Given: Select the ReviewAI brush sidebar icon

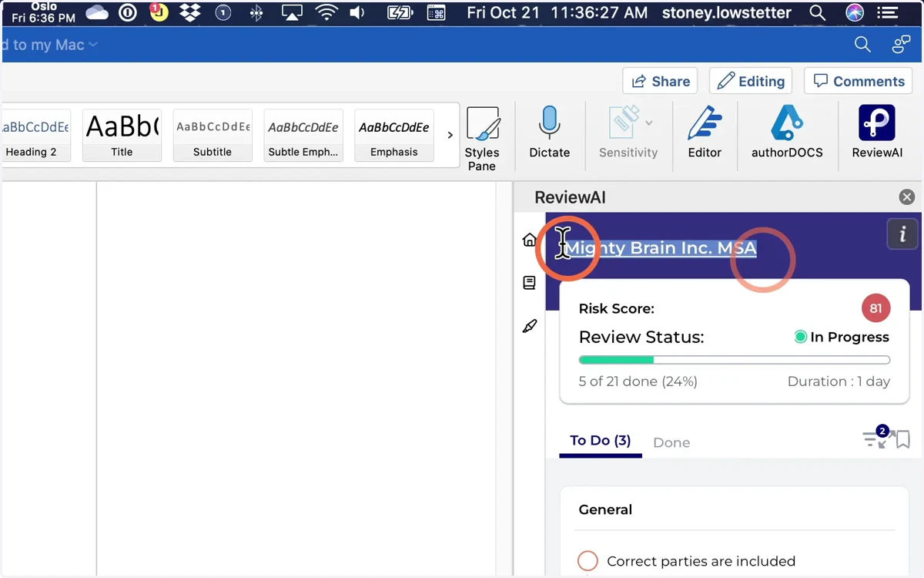Looking at the screenshot, I should 529,326.
